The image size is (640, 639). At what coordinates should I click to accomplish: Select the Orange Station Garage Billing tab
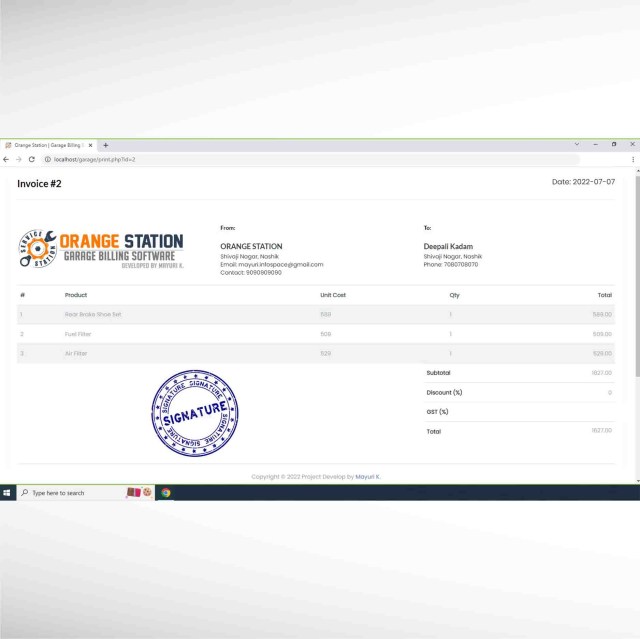coord(49,145)
